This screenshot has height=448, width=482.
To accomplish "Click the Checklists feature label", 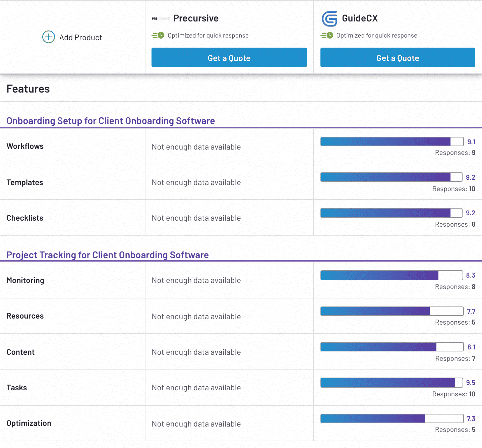I will point(25,218).
